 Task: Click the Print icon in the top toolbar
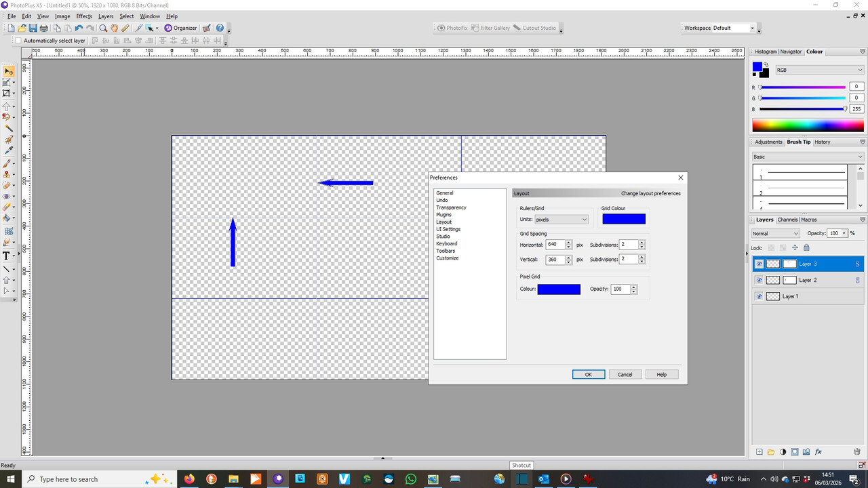[x=43, y=28]
